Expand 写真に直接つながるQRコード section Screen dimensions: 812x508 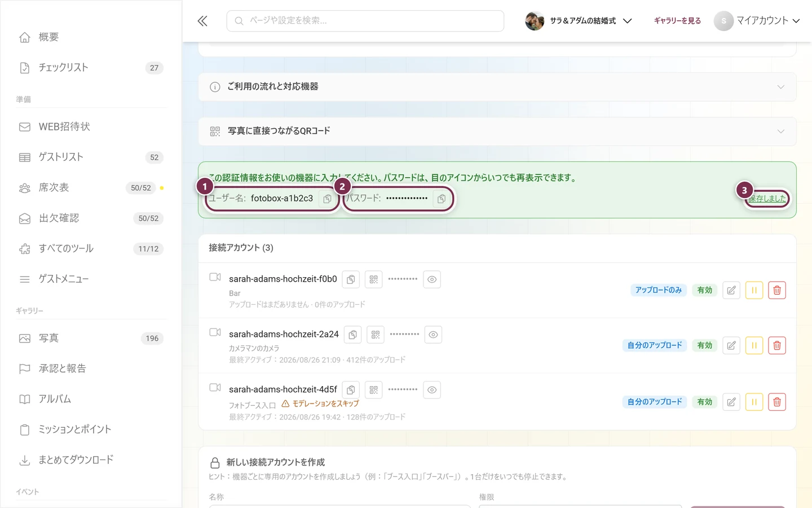click(x=497, y=132)
